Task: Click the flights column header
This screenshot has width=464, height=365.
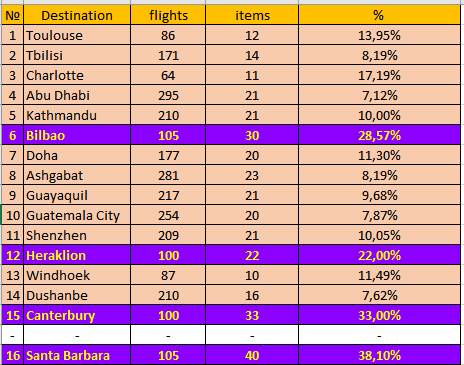Action: [x=168, y=15]
